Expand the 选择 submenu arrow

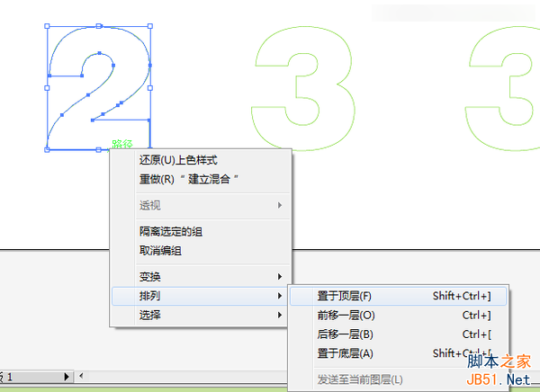[280, 316]
